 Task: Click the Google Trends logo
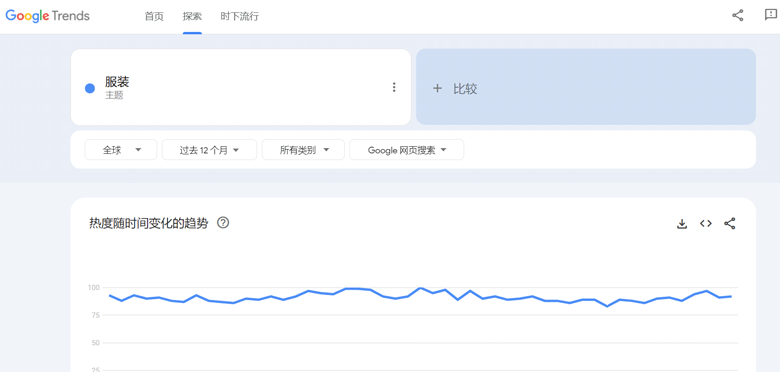[48, 16]
